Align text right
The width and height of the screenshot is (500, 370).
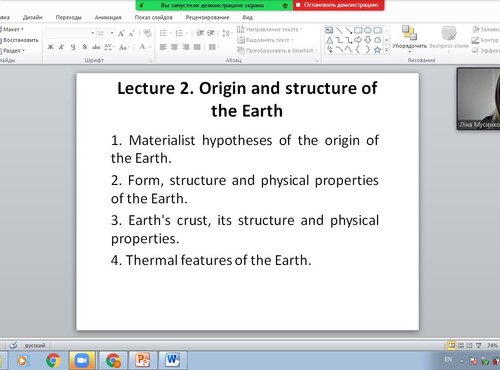[x=186, y=47]
